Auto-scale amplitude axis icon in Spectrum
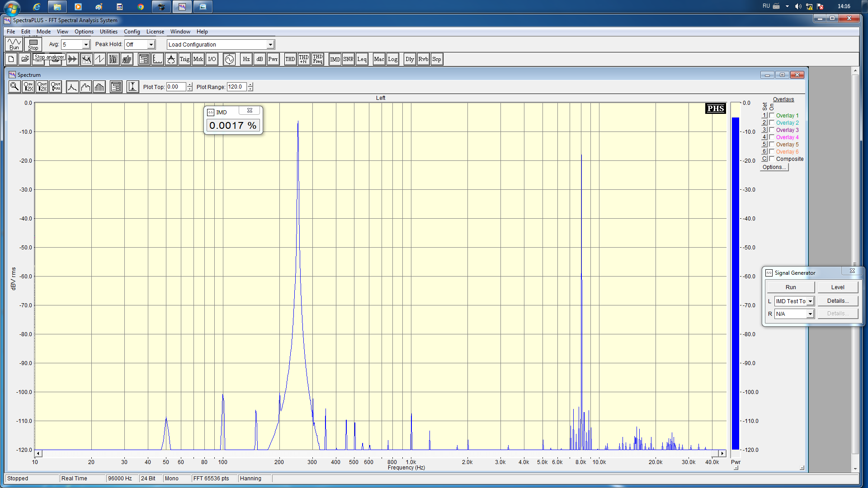 coord(132,87)
